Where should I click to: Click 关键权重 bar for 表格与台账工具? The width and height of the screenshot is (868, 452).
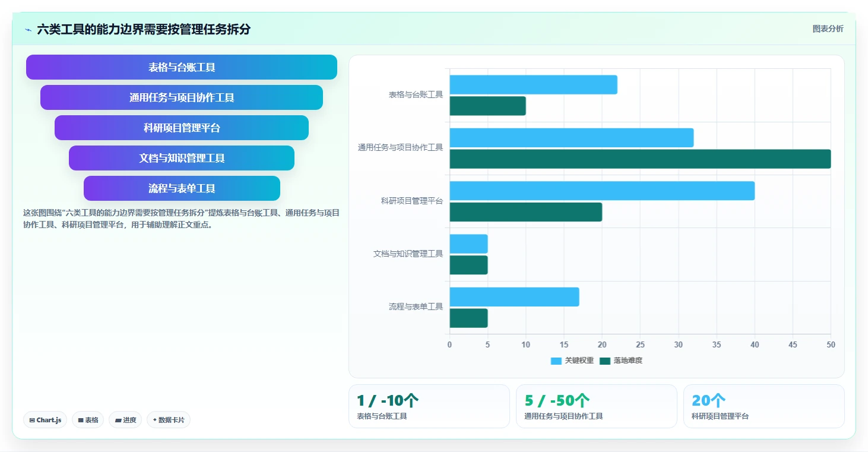(x=533, y=84)
